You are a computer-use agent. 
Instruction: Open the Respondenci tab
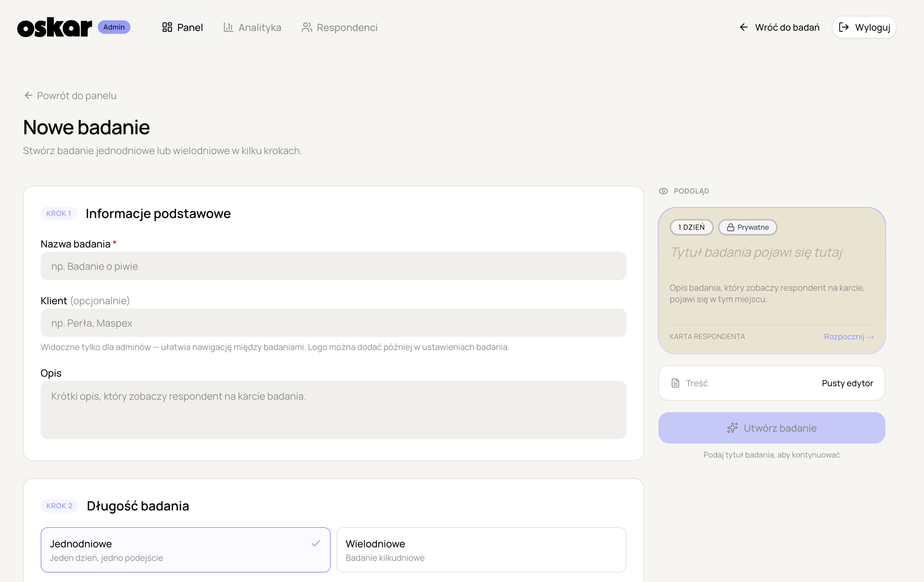[340, 27]
